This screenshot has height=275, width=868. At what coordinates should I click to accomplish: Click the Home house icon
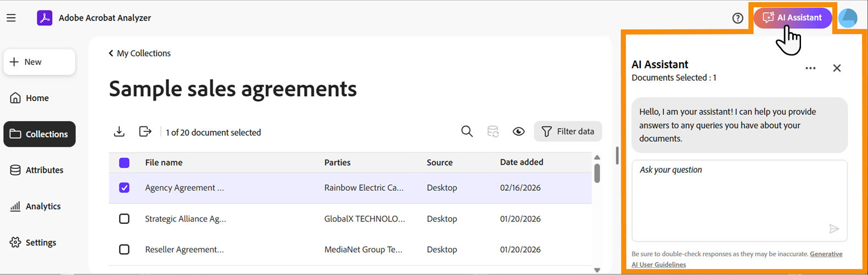click(15, 98)
